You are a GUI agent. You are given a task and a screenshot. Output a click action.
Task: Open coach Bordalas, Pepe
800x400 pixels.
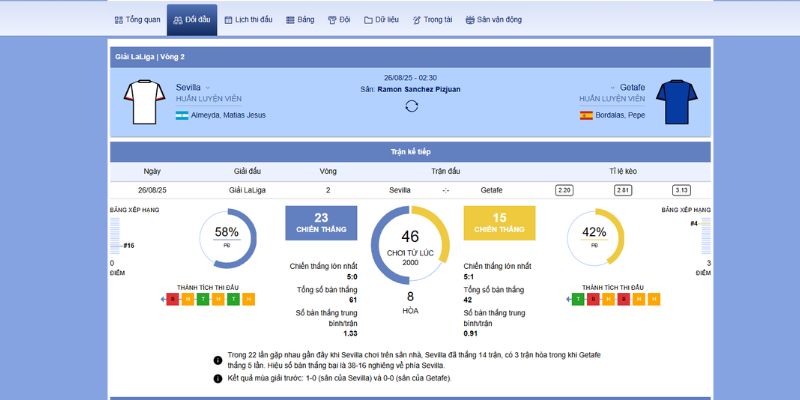coord(620,115)
